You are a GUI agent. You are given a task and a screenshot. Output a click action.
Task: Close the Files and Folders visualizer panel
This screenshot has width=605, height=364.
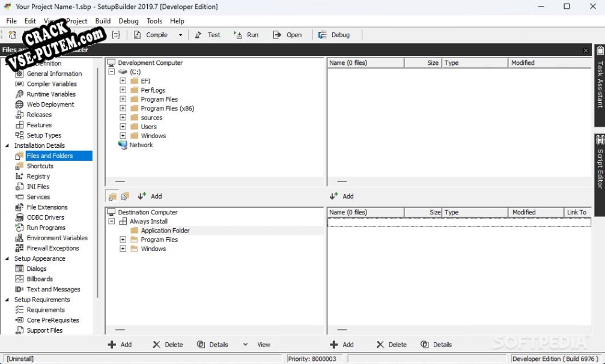coord(586,50)
